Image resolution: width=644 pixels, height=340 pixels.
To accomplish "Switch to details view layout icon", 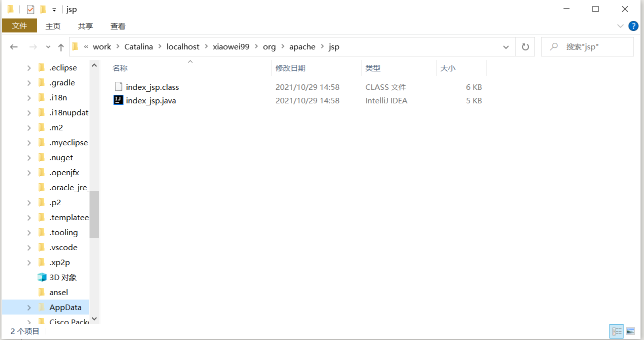I will coord(617,331).
